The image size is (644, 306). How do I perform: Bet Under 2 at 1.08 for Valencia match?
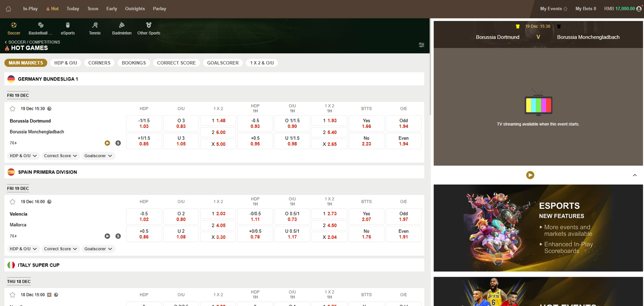181,234
